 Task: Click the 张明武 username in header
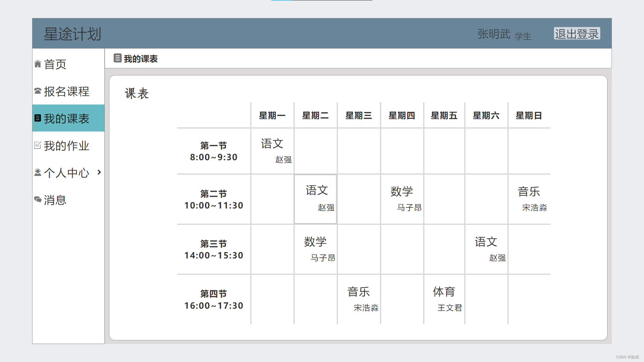pyautogui.click(x=494, y=34)
